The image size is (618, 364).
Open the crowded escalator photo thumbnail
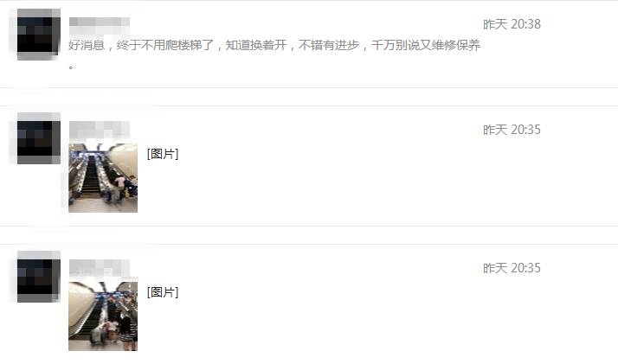pyautogui.click(x=103, y=316)
